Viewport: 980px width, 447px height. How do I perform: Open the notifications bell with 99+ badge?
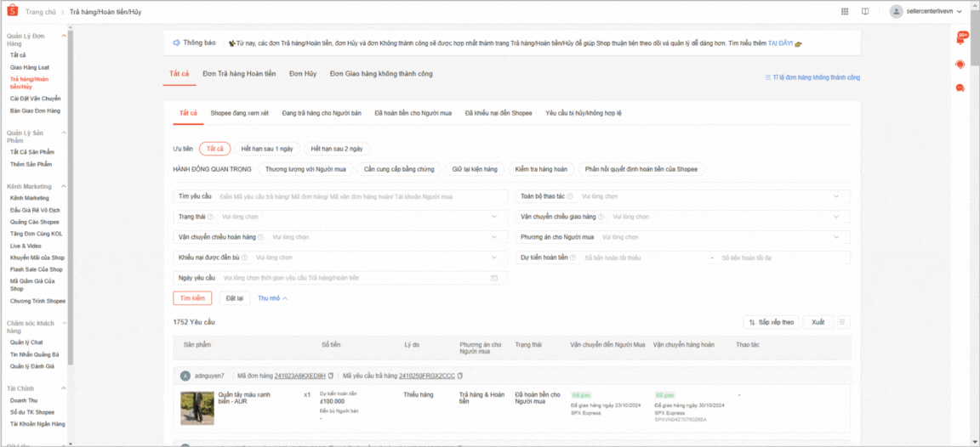[960, 39]
